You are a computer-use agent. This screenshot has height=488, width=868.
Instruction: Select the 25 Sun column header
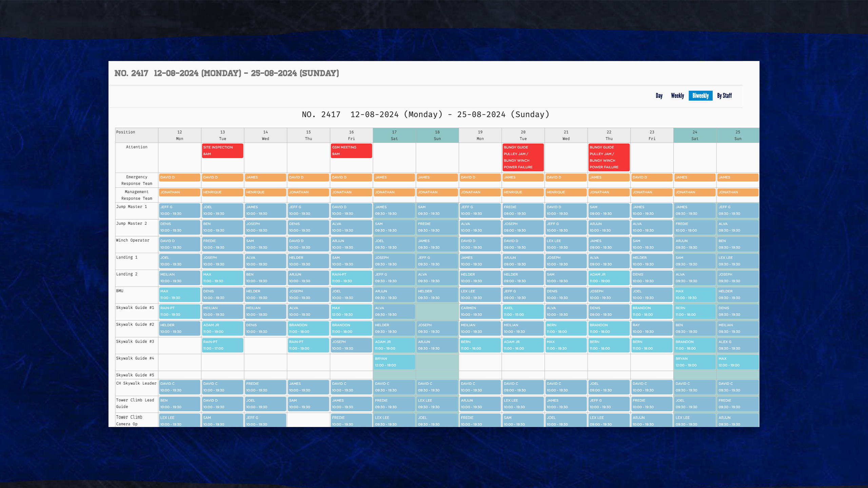point(737,135)
